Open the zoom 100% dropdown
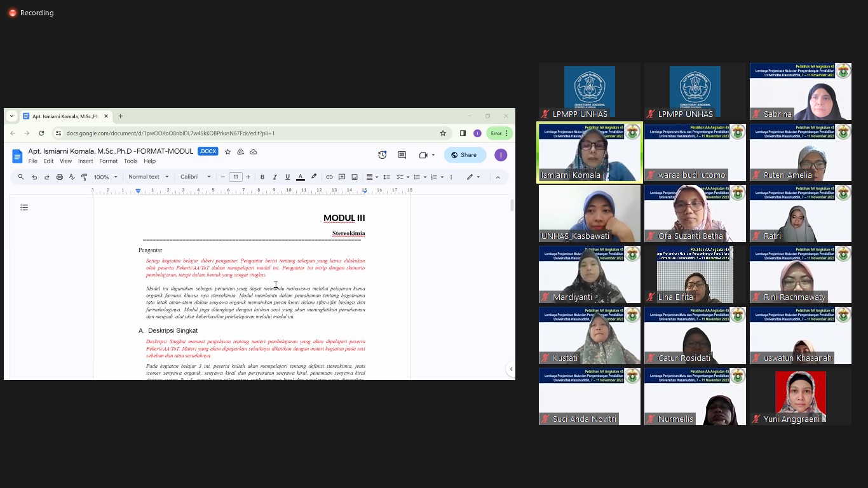868x488 pixels. click(x=105, y=177)
